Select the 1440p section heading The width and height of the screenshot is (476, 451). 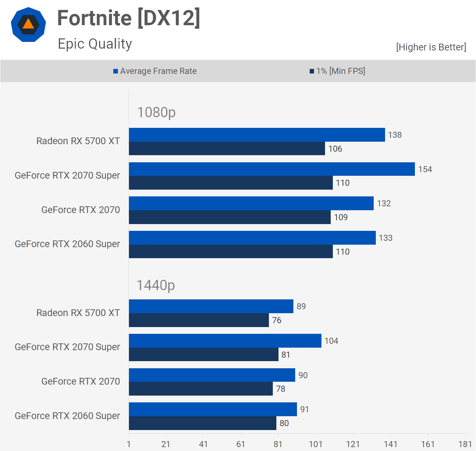156,285
